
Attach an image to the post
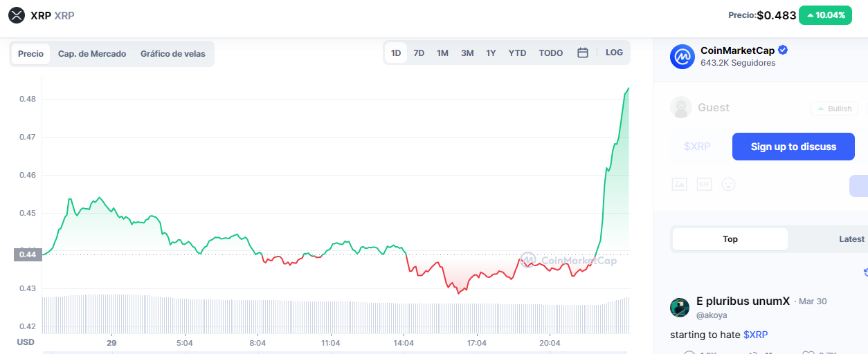[x=679, y=184]
